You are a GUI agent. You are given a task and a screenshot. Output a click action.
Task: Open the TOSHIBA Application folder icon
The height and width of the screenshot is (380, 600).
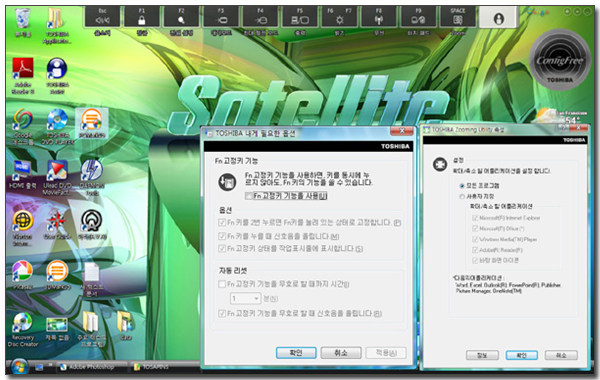57,25
